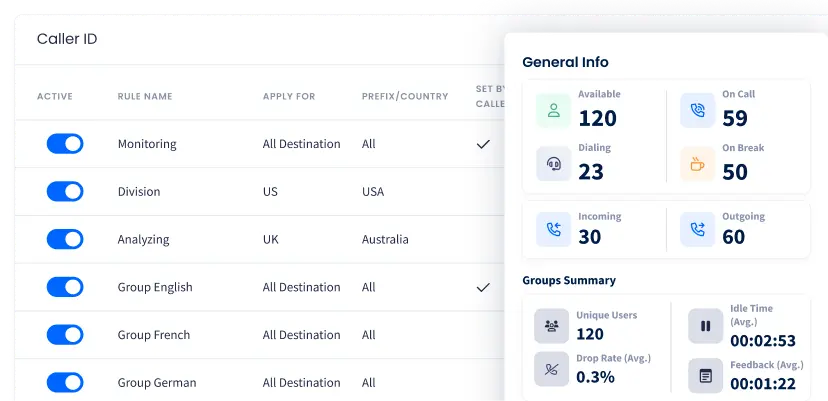Click All Destination in the Monitoring row
Screen dimensions: 828x401
point(302,144)
